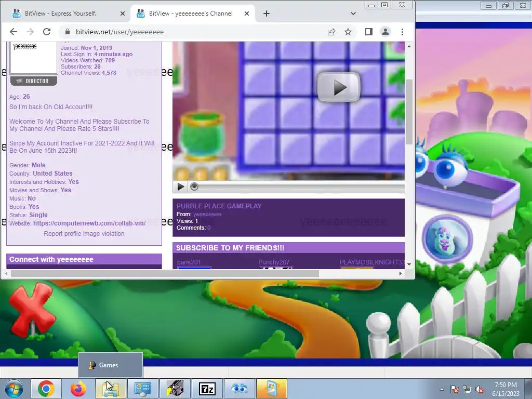
Task: Open the black box icon beside 7-Zip
Action: 175,389
